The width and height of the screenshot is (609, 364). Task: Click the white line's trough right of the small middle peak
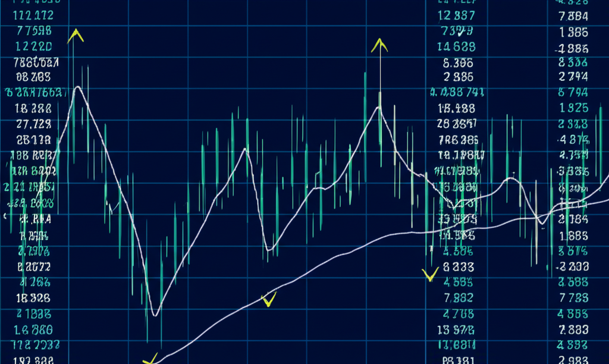269,250
